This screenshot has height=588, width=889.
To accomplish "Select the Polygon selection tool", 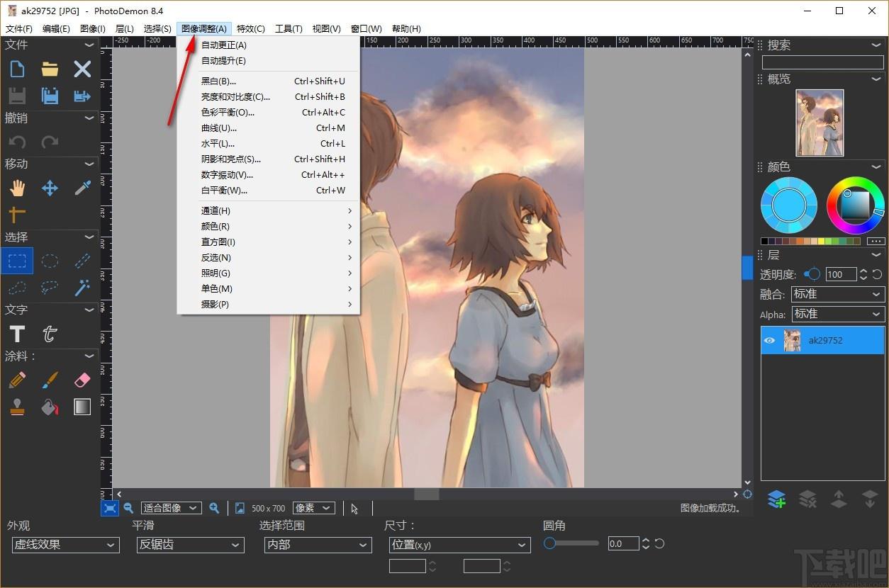I will [x=17, y=288].
